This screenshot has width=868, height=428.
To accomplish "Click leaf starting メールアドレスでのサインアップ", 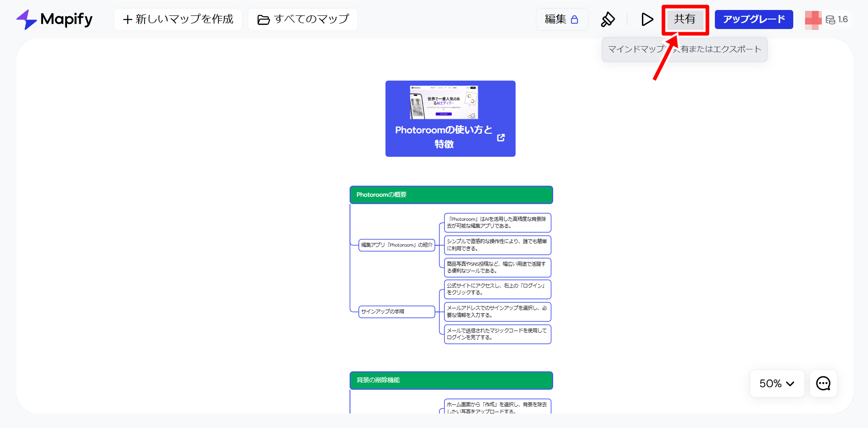I will [x=497, y=312].
